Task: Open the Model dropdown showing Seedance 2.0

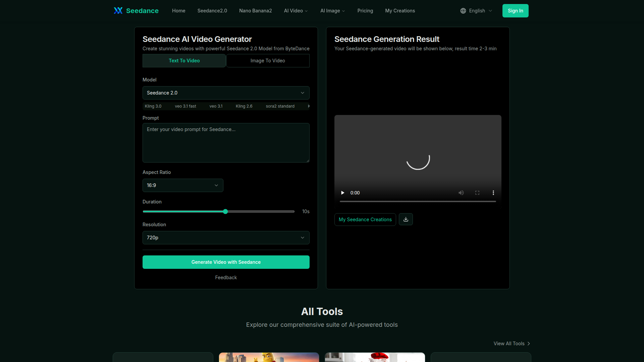Action: pyautogui.click(x=226, y=93)
